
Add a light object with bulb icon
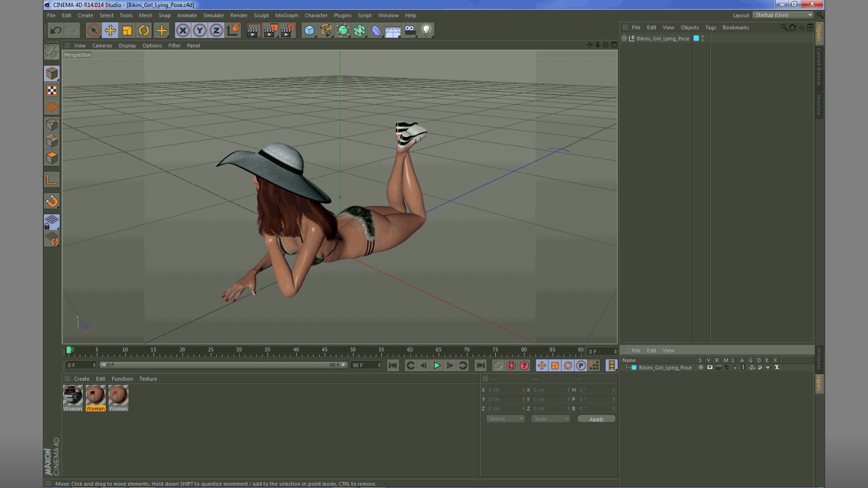pos(426,30)
